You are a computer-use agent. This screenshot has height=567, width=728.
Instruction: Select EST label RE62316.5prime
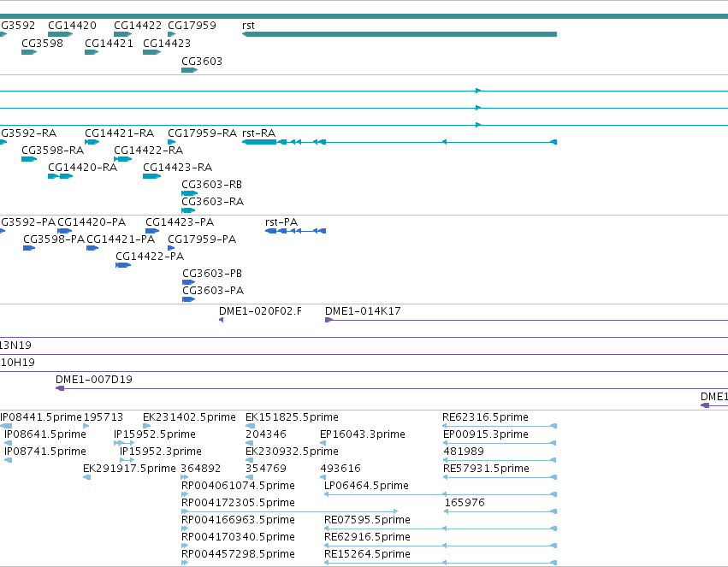486,417
